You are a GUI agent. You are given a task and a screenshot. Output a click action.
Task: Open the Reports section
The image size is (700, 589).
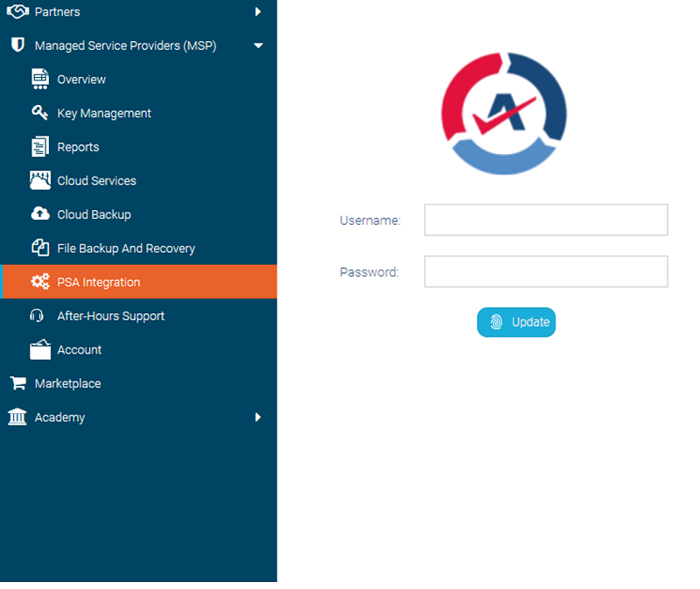click(138, 146)
